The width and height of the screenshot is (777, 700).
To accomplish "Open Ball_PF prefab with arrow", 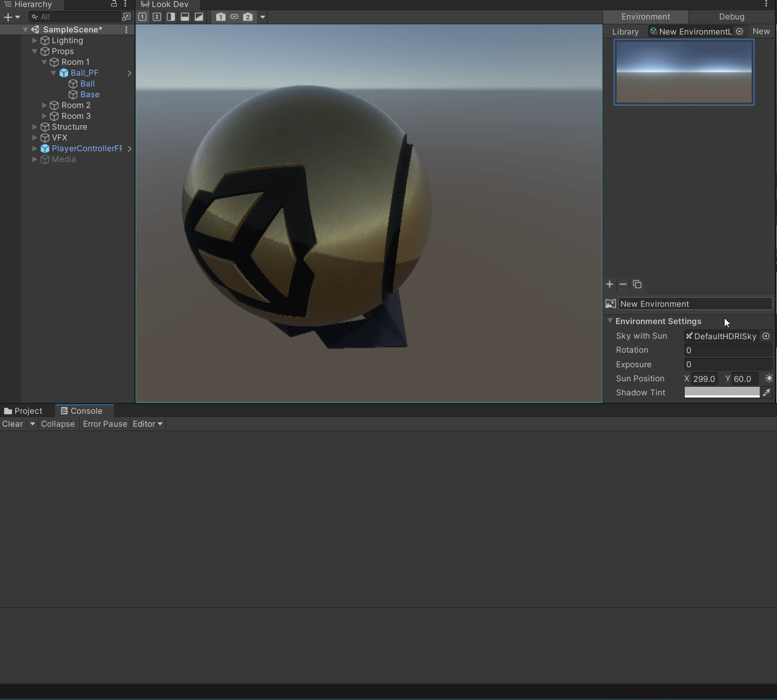I will [130, 73].
